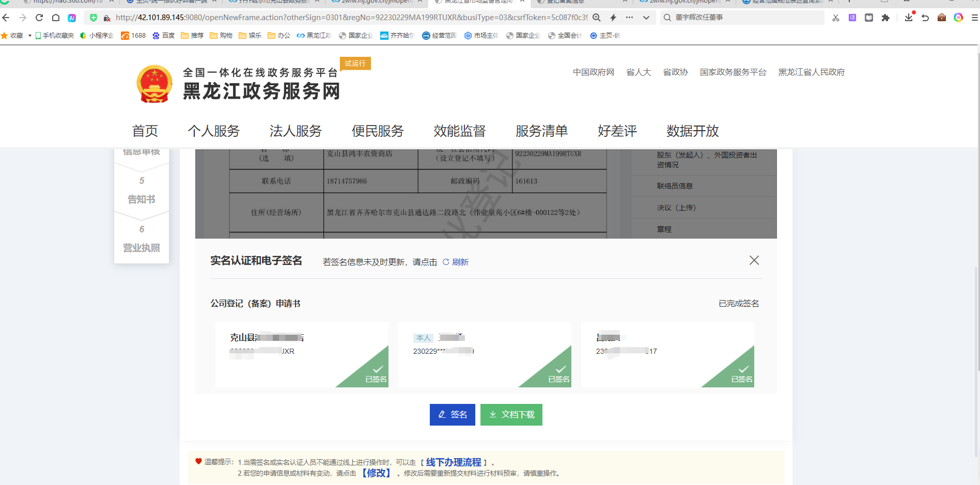Open downloads via the download arrow icon

tap(909, 18)
